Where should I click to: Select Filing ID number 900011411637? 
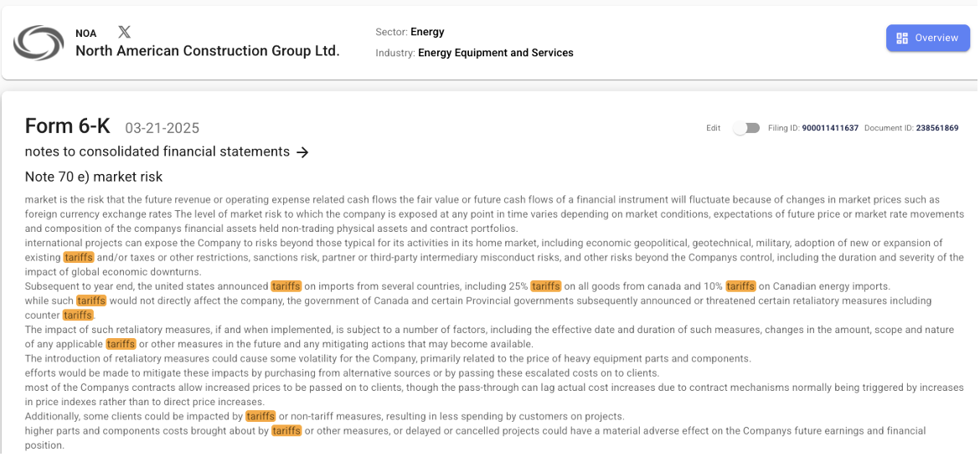pos(829,128)
